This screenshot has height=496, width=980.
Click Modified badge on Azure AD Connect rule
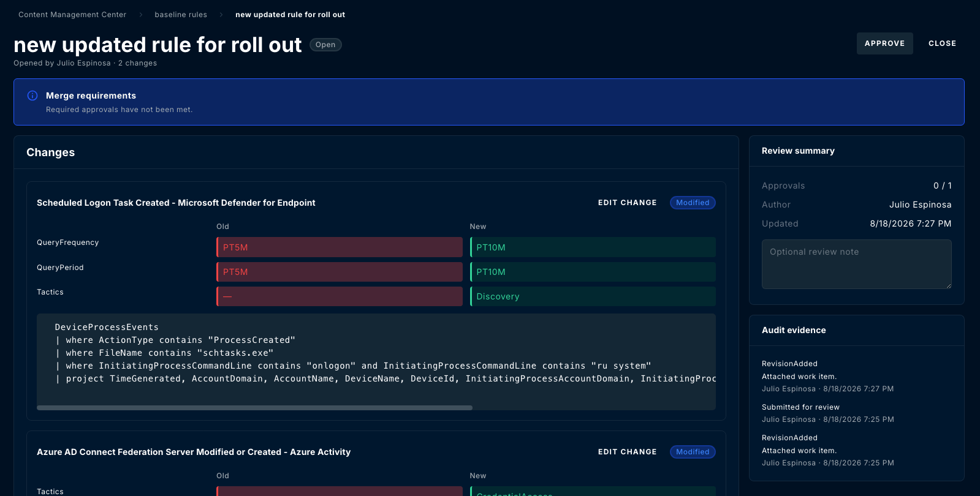pos(693,452)
